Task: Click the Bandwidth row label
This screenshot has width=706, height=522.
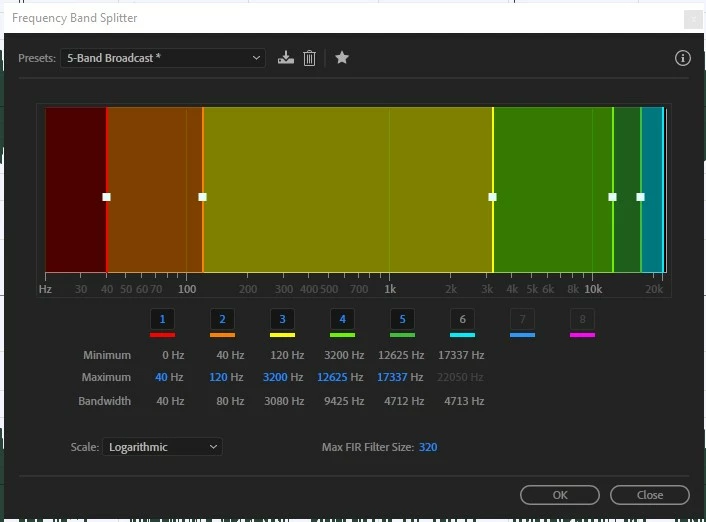Action: (x=104, y=401)
